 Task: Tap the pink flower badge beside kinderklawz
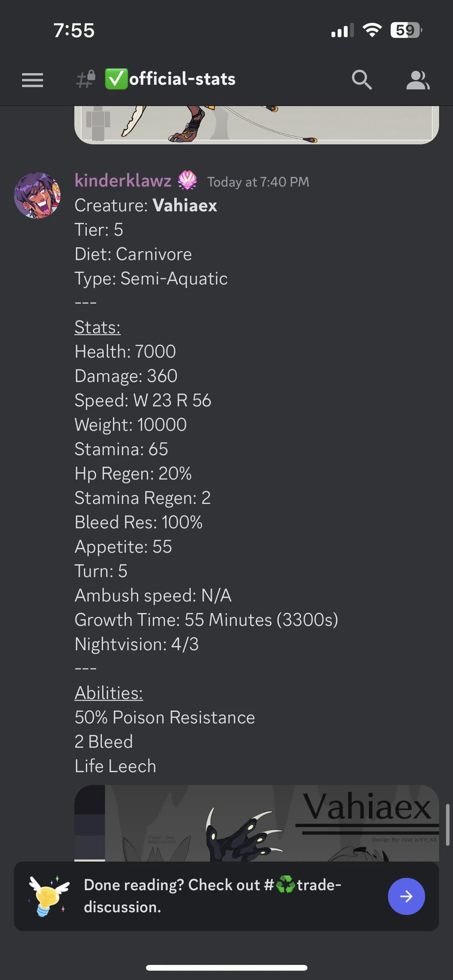click(188, 180)
